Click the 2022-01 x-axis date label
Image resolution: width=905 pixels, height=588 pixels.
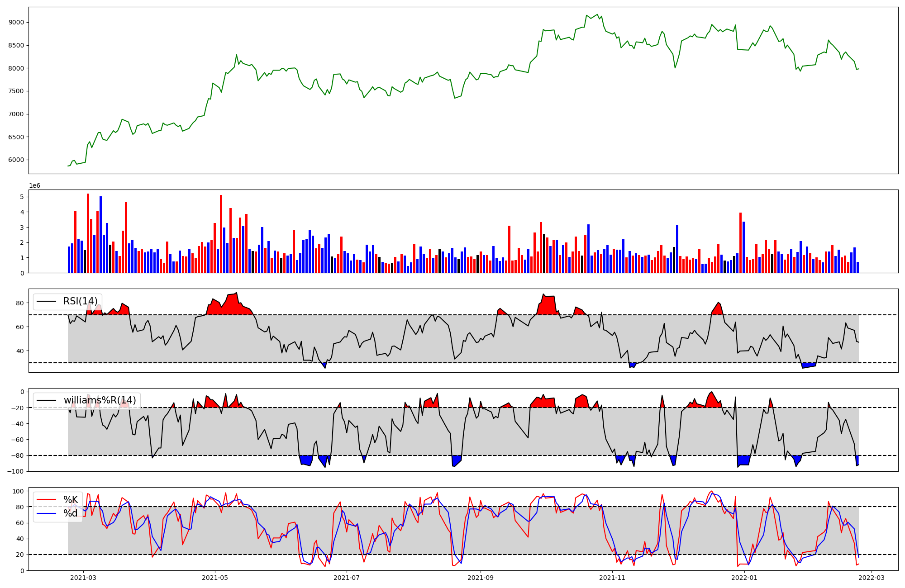pos(744,578)
